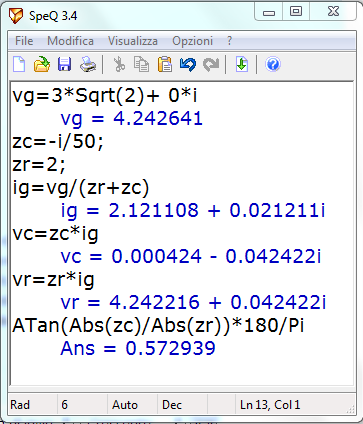Screen dimensions: 363x424
Task: Copy with the two-pages icon
Action: pyautogui.click(x=141, y=64)
